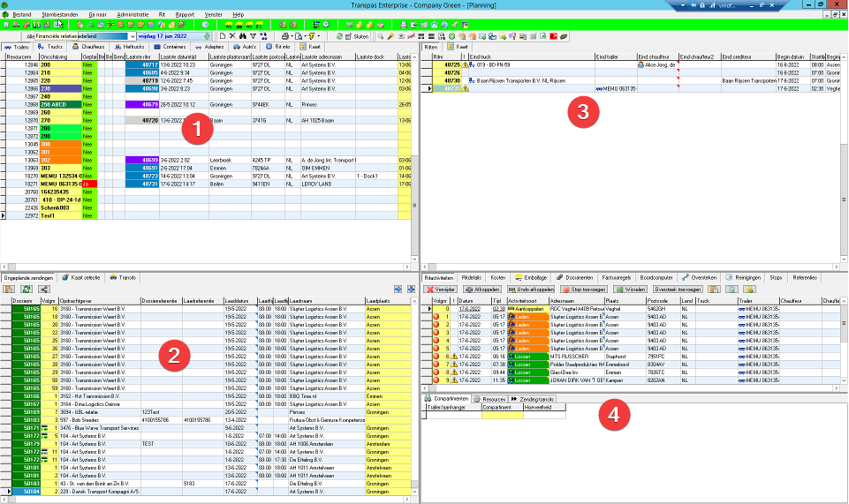Switch to the Containers tab
The image size is (849, 504).
(170, 47)
